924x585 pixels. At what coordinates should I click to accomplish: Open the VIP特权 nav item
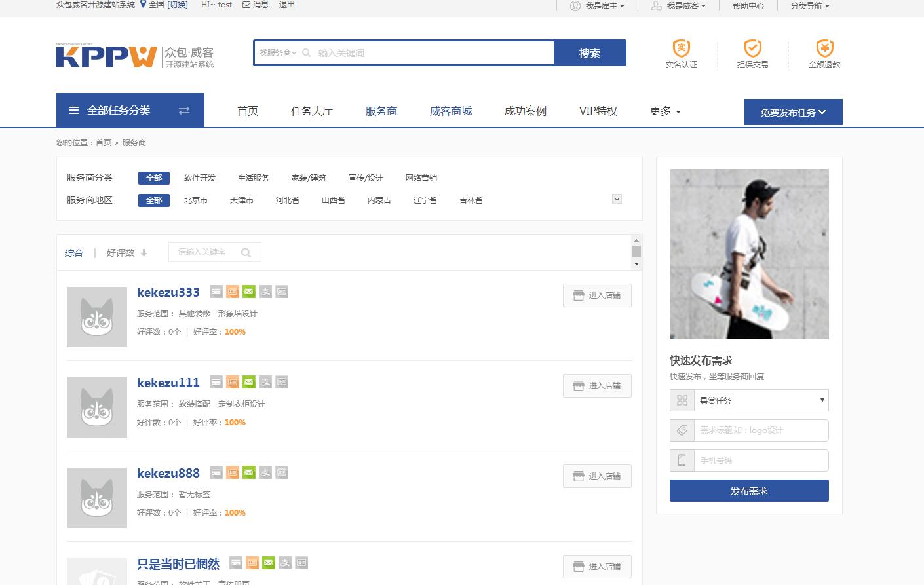pyautogui.click(x=598, y=111)
